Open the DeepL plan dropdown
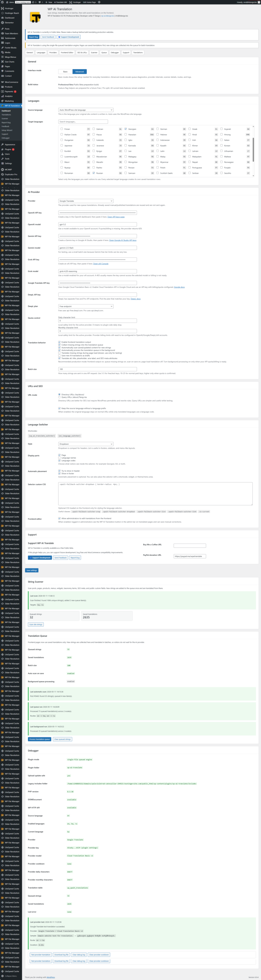 [86, 306]
